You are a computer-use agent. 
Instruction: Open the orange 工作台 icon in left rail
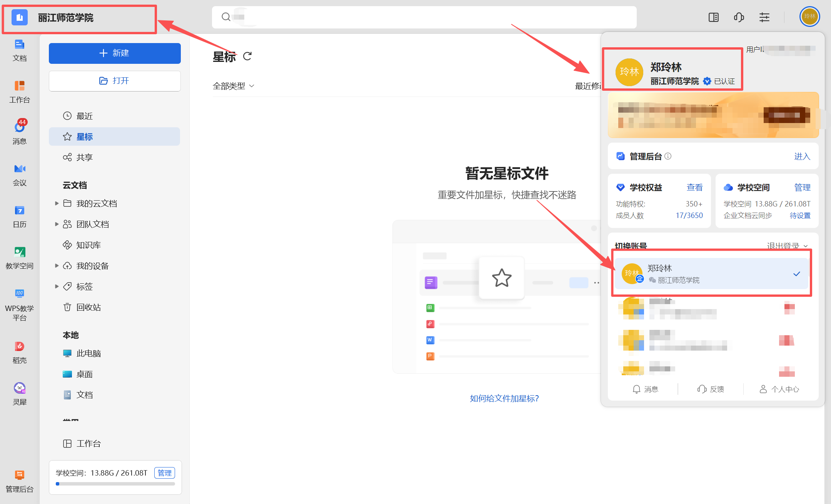[20, 92]
